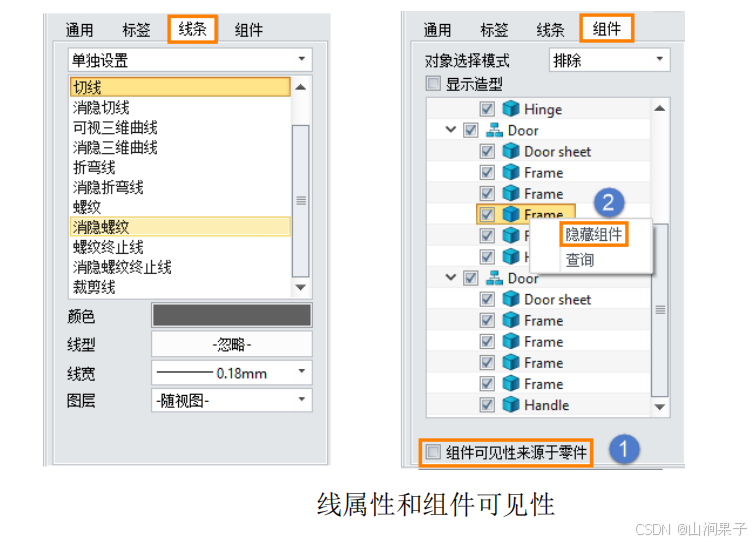
Task: Click the line list's scroll-up arrow
Action: click(x=301, y=87)
